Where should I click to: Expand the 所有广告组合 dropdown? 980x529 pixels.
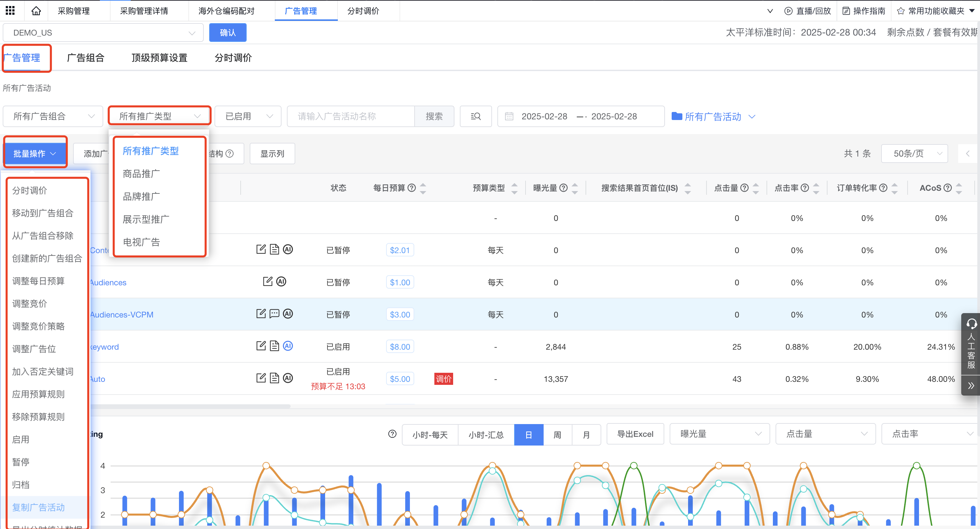click(53, 116)
